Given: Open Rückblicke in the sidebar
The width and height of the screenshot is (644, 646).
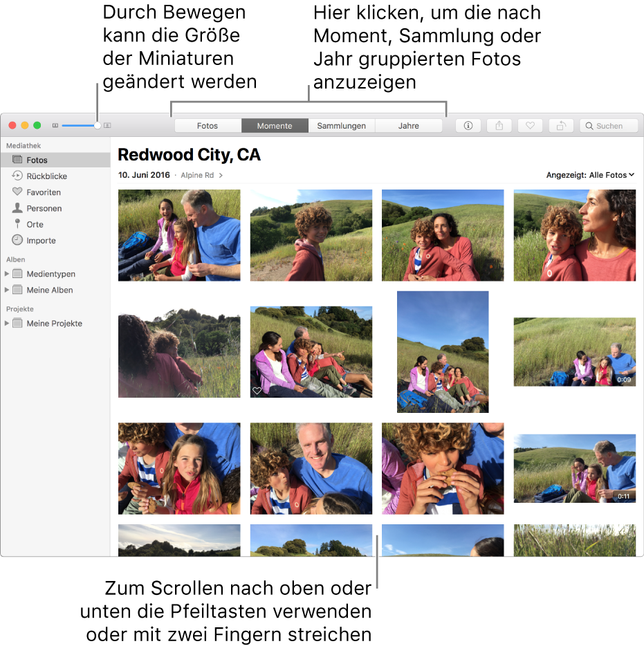Looking at the screenshot, I should coord(46,176).
